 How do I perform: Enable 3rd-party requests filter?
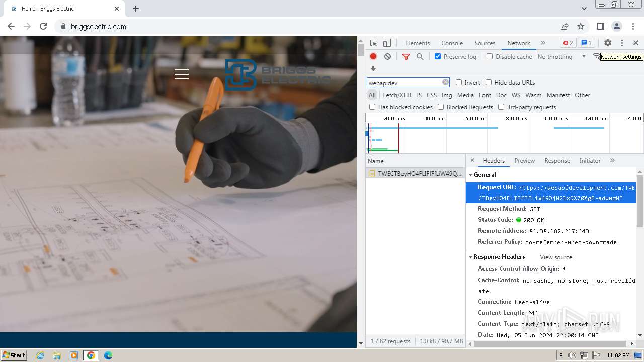pyautogui.click(x=501, y=107)
